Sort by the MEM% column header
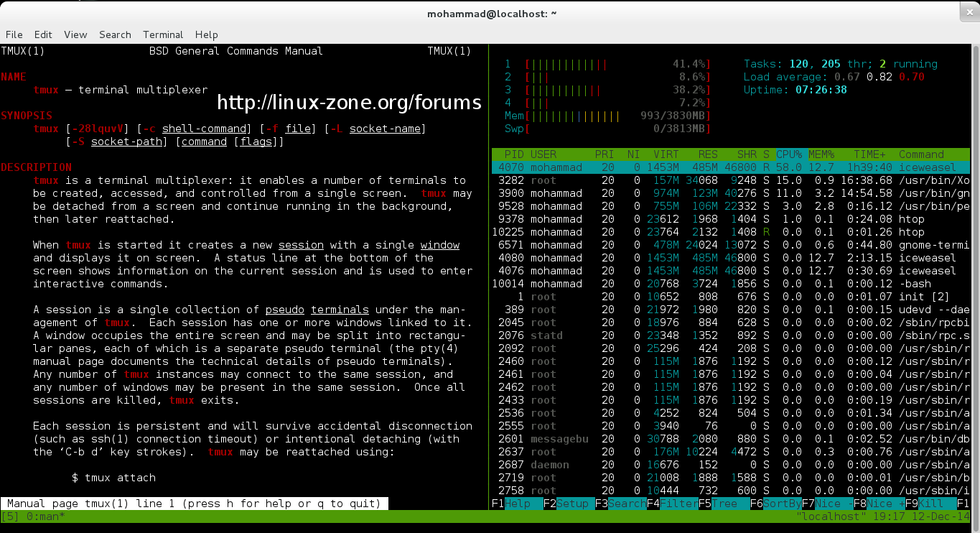Viewport: 980px width, 533px height. click(821, 154)
